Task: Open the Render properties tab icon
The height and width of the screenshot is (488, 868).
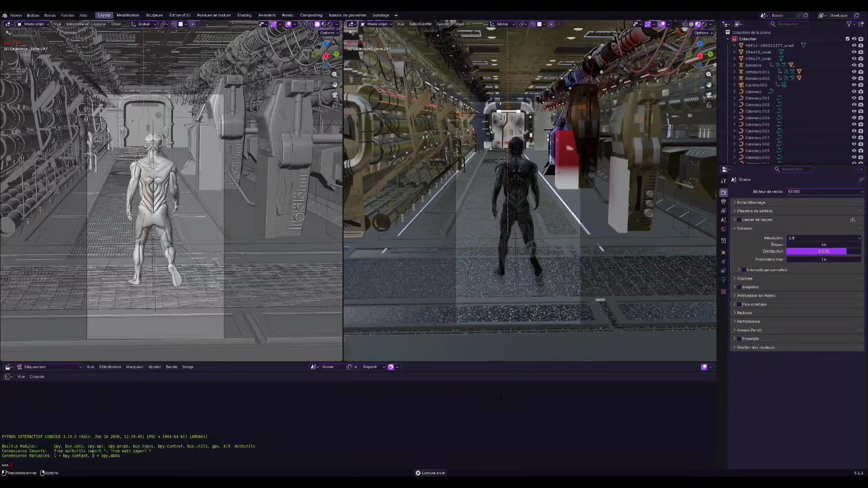Action: point(723,192)
